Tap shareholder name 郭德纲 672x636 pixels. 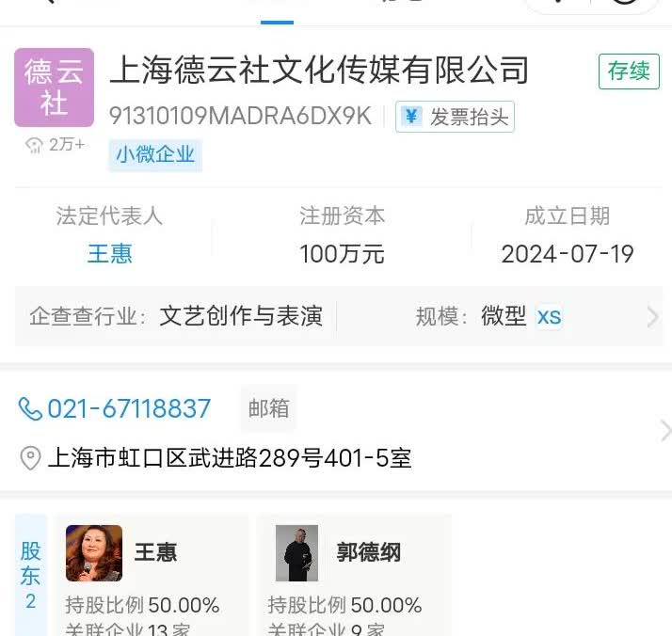[x=369, y=552]
